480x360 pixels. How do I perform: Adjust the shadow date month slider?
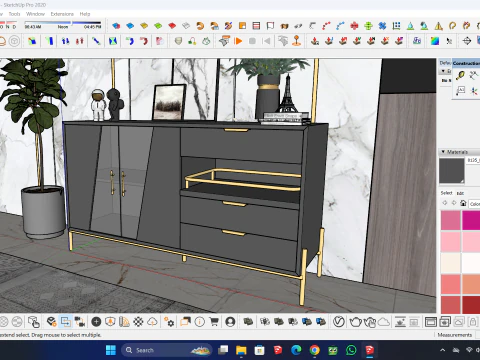point(8,23)
